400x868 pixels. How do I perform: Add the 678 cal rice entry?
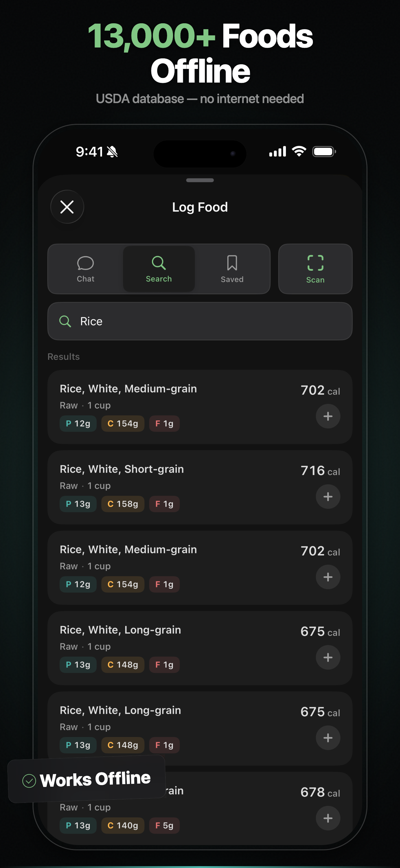coord(328,818)
